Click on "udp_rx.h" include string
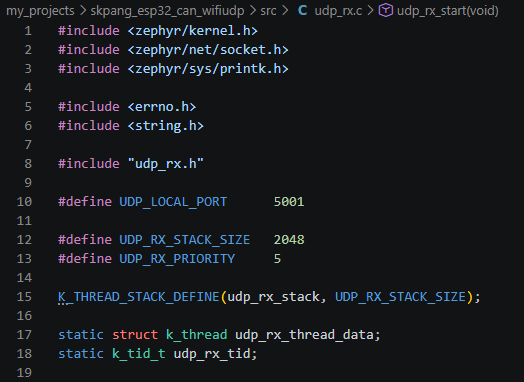524x382 pixels. point(166,164)
